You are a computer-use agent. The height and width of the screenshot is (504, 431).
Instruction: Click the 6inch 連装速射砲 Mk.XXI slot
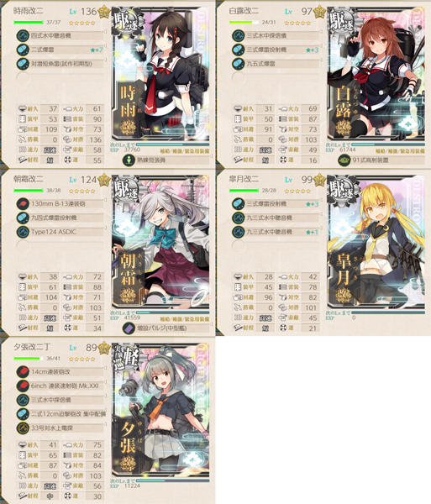(60, 386)
